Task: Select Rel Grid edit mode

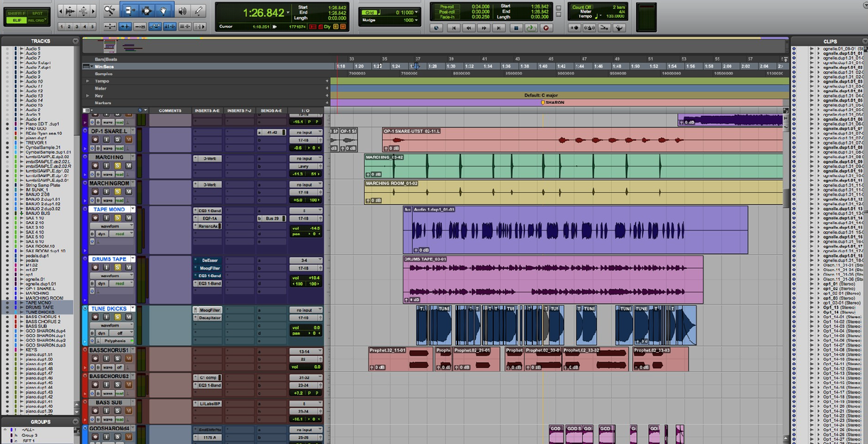Action: pos(37,20)
